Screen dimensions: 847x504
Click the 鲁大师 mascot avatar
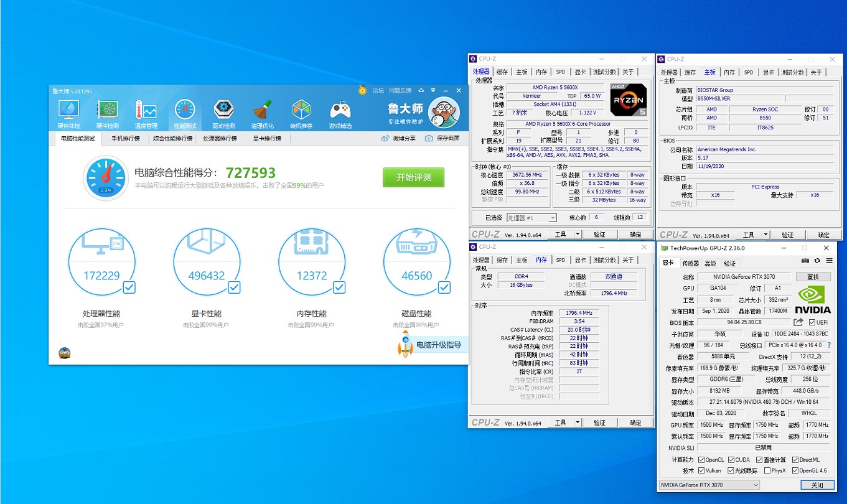coord(444,113)
